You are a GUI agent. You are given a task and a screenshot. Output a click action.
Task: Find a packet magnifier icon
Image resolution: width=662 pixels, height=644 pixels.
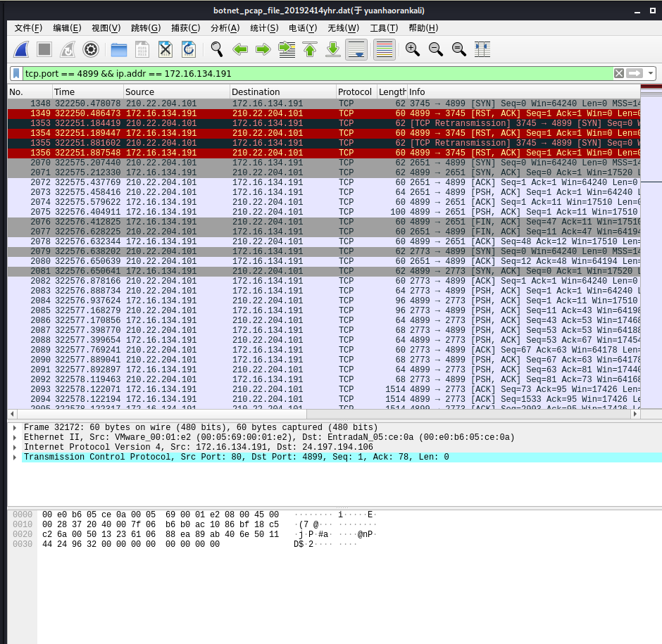[217, 49]
